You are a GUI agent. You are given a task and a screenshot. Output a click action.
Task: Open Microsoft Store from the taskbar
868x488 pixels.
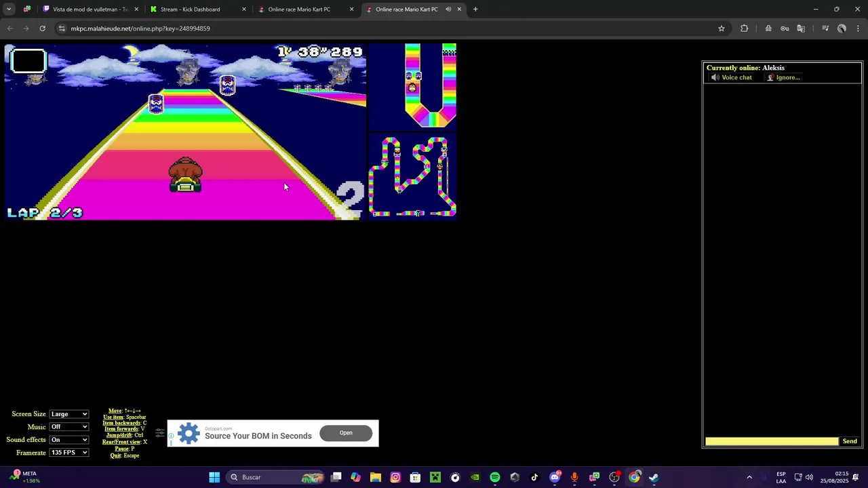415,477
